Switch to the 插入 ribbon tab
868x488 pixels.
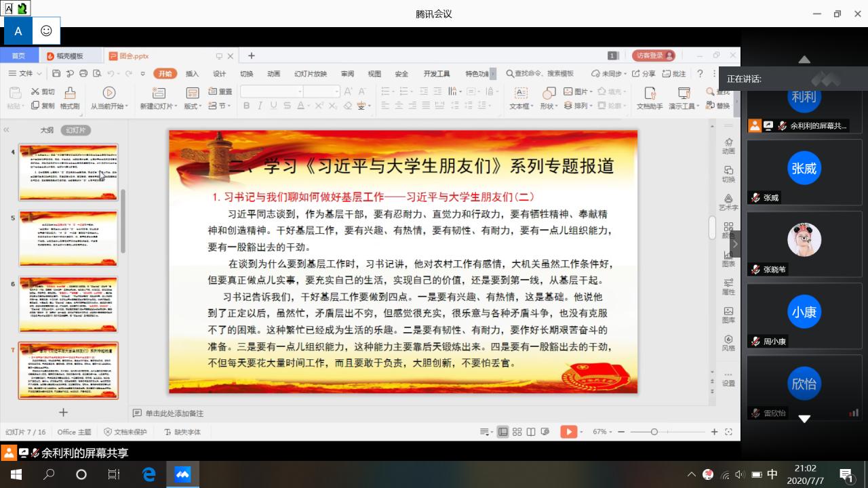(x=192, y=73)
